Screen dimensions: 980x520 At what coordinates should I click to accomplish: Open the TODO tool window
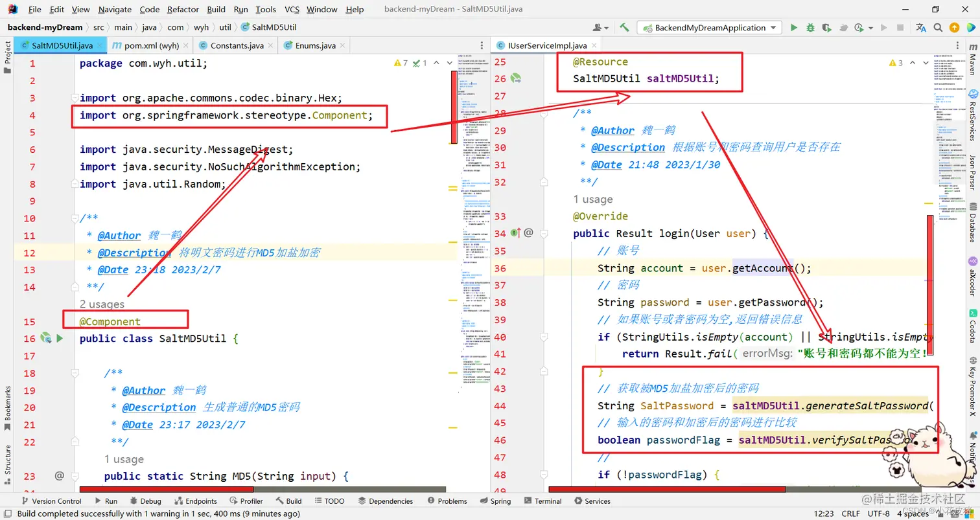click(x=329, y=501)
